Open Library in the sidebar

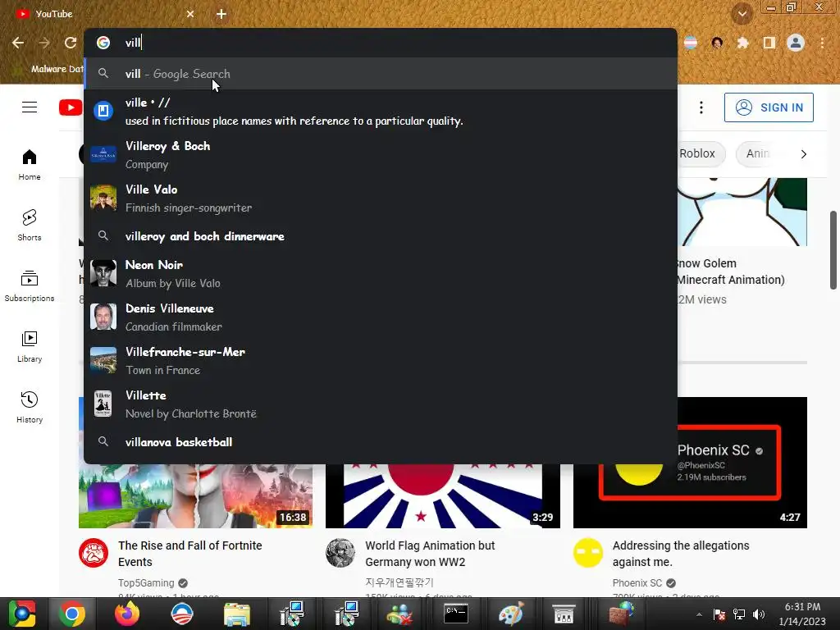click(30, 347)
